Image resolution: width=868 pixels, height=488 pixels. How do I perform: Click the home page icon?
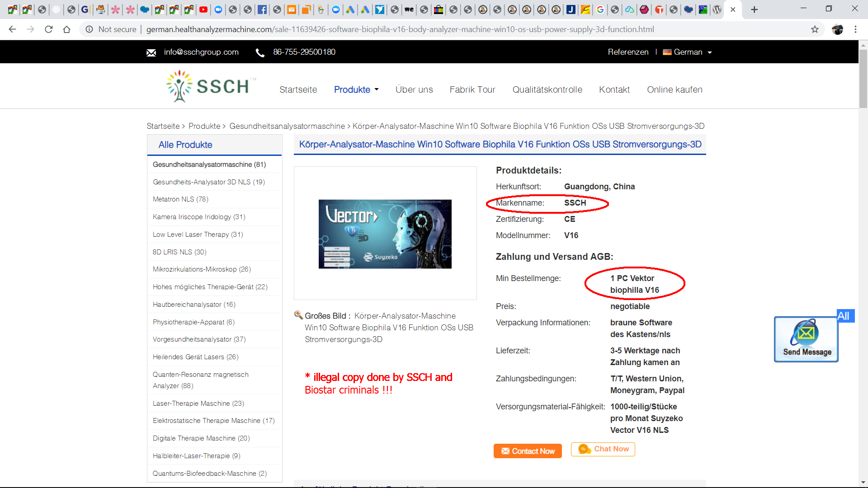[x=66, y=29]
